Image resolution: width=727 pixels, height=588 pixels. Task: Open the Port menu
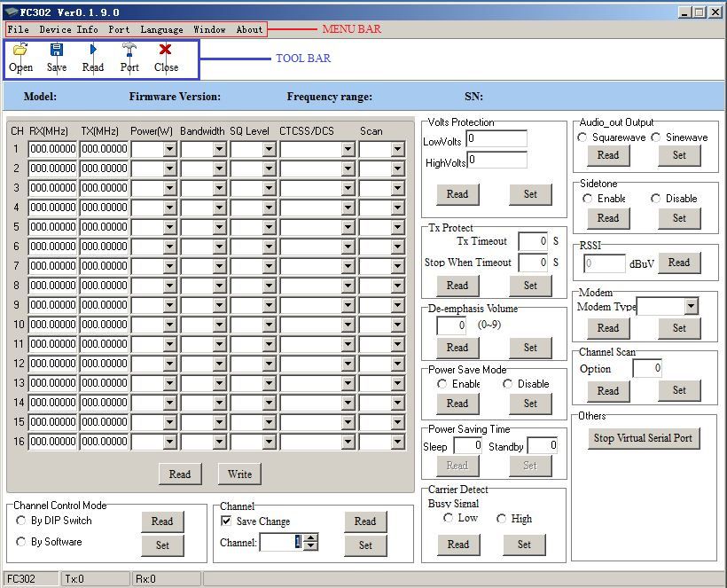(x=119, y=29)
